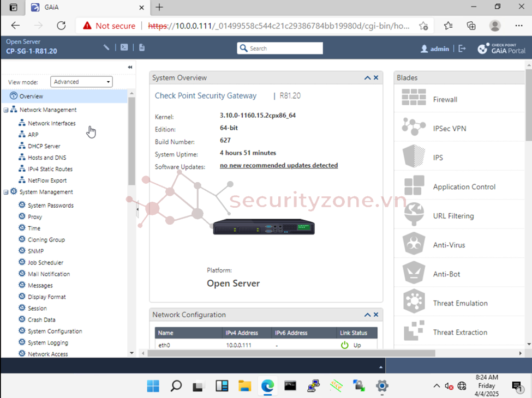Select the Application Control blade icon
This screenshot has width=532, height=398.
(x=414, y=185)
